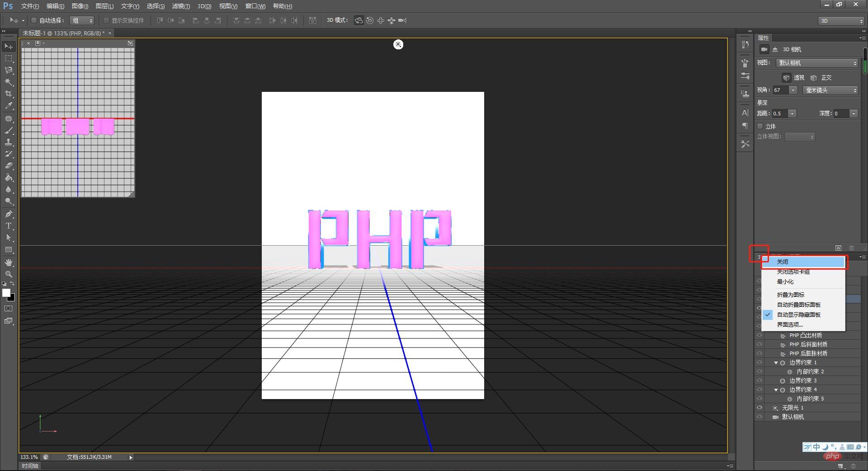Click the Pan 3D Object mode icon
This screenshot has width=868, height=471.
(381, 20)
